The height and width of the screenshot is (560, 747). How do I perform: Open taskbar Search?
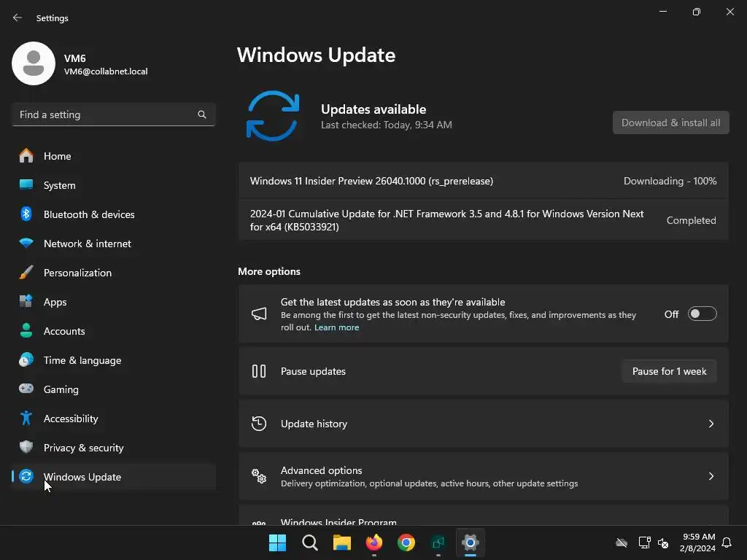[309, 542]
